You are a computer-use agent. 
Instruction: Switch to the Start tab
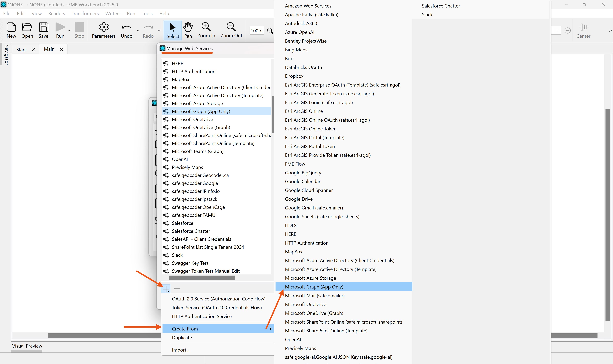click(x=21, y=49)
